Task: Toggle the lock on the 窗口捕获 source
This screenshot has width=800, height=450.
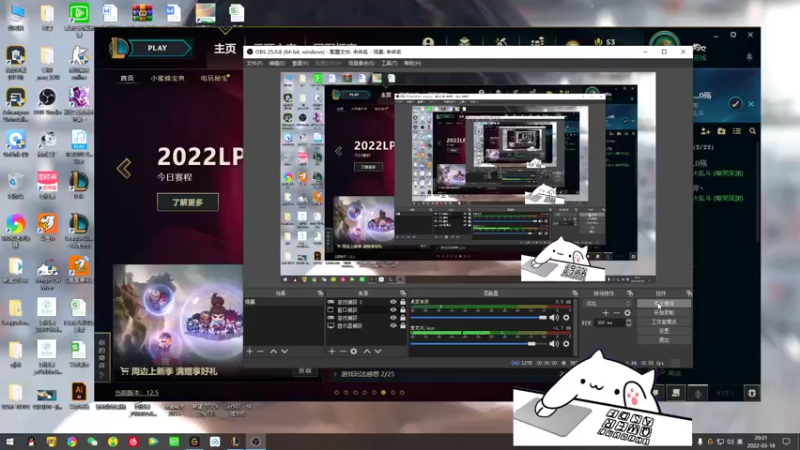Action: pos(403,310)
